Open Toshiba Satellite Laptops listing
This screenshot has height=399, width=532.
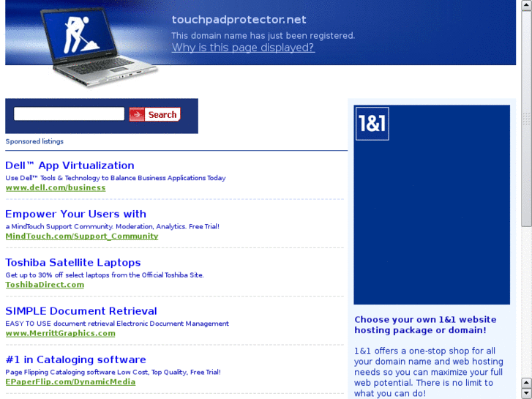(x=73, y=263)
